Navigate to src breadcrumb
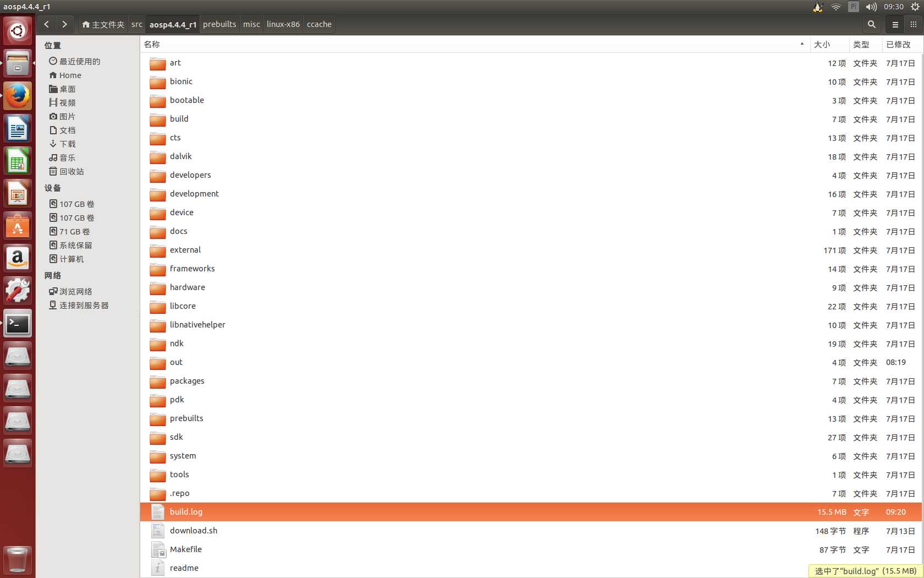The width and height of the screenshot is (924, 578). pyautogui.click(x=137, y=24)
